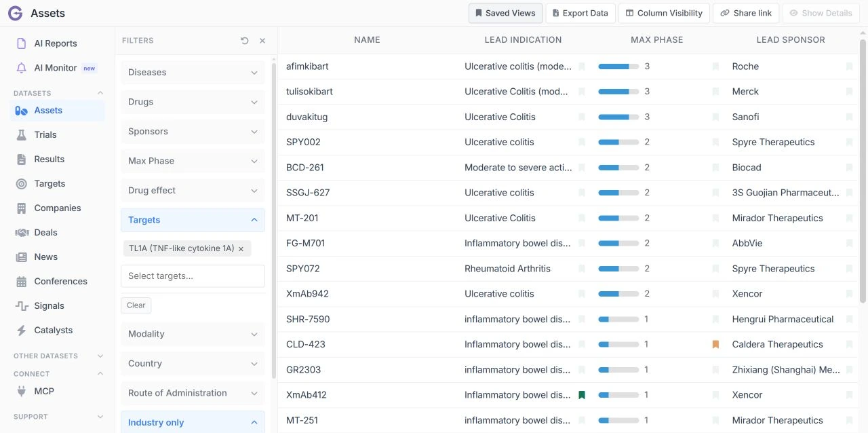Click afimkibart phase 3 progress bar

(x=618, y=67)
